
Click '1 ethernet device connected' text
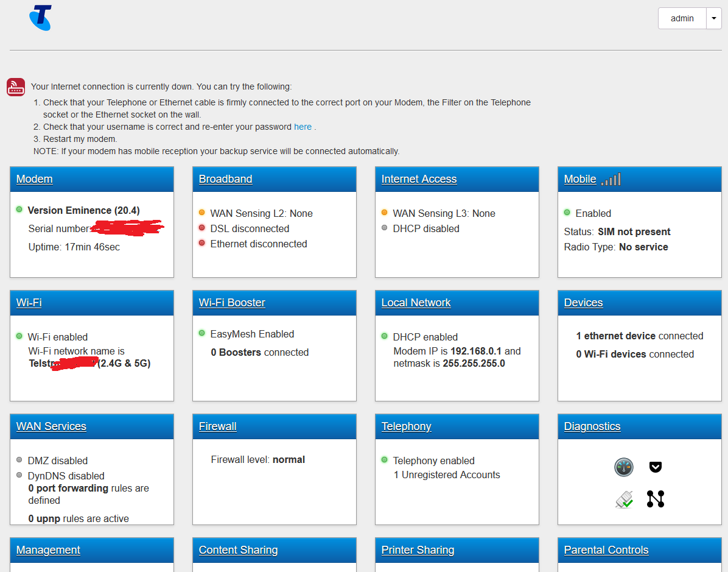point(640,336)
